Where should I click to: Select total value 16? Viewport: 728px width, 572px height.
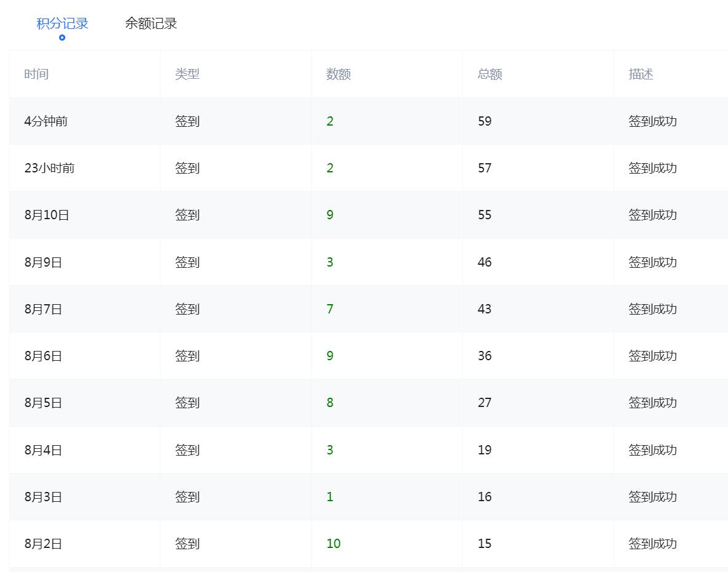pyautogui.click(x=485, y=497)
